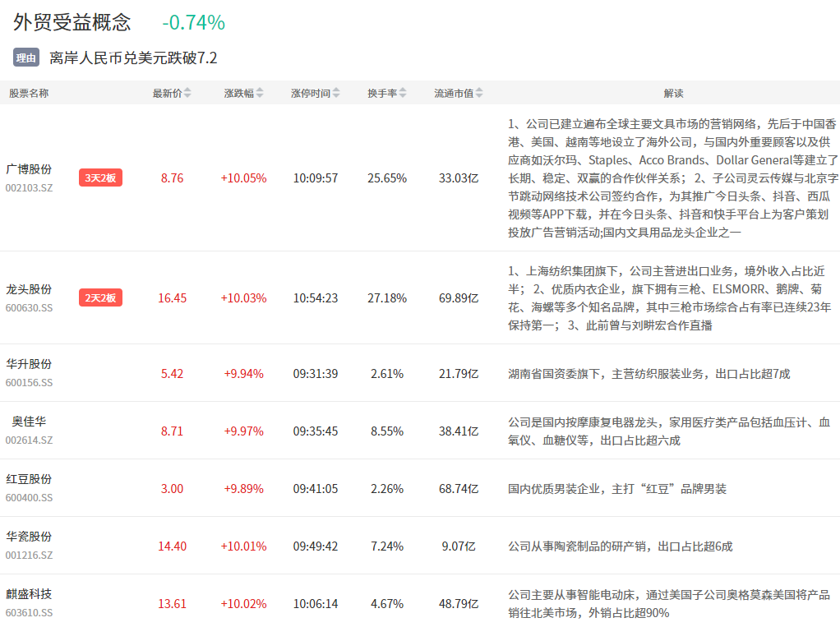The height and width of the screenshot is (627, 840).
Task: Open 华升股份 stock page
Action: point(29,364)
